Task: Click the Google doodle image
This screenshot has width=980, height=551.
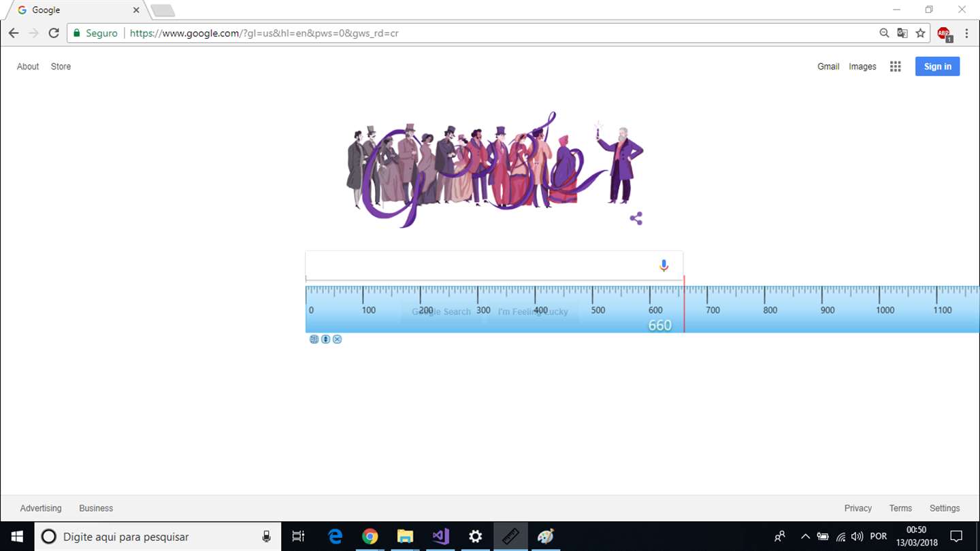Action: click(x=495, y=169)
